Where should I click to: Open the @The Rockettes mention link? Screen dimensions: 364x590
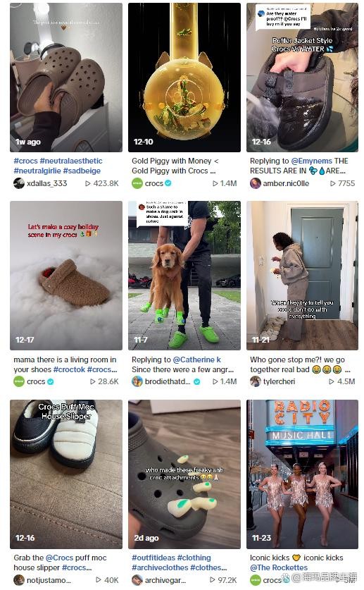[x=279, y=567]
